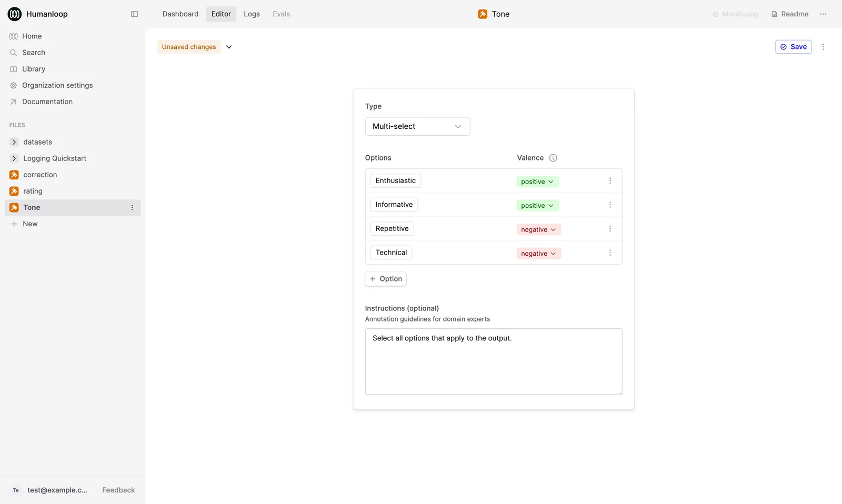Collapse the sidebar panel icon

point(134,14)
